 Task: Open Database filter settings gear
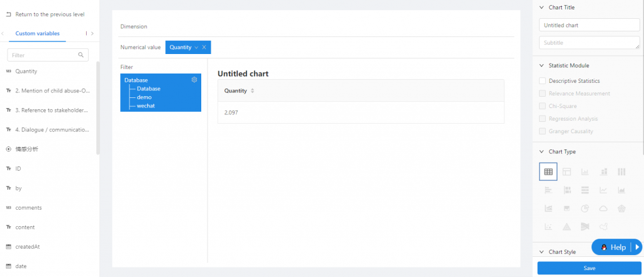coord(194,80)
